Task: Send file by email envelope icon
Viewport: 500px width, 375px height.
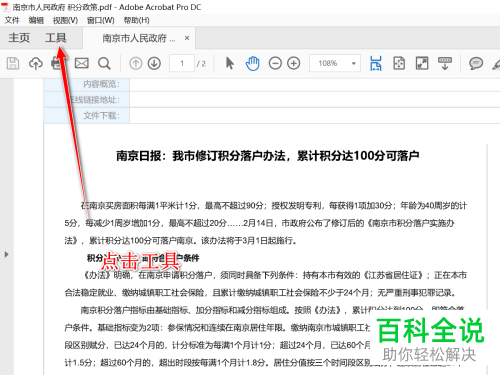Action: (x=81, y=63)
